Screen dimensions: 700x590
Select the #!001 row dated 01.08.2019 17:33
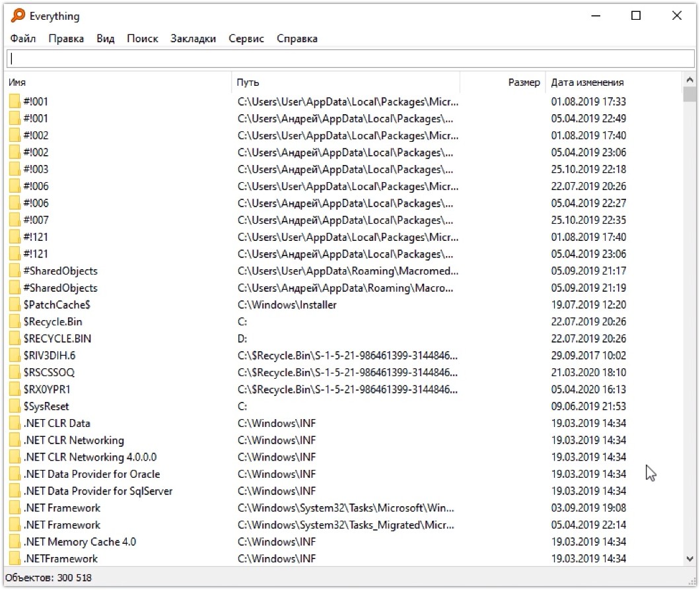pyautogui.click(x=344, y=102)
